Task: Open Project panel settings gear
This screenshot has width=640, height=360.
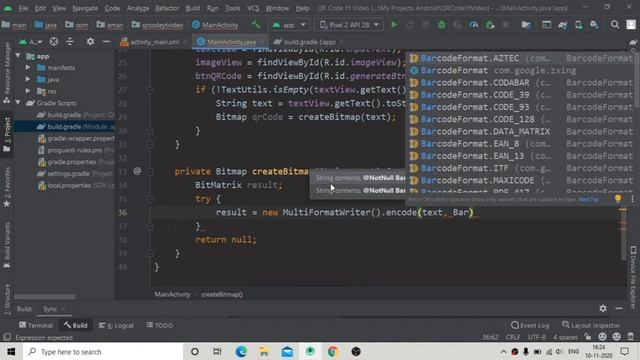Action: [90, 42]
